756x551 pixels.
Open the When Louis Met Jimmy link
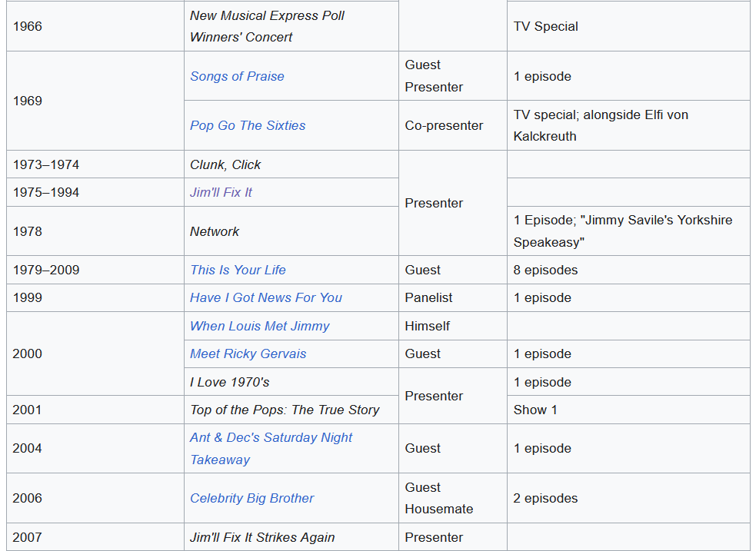point(259,326)
